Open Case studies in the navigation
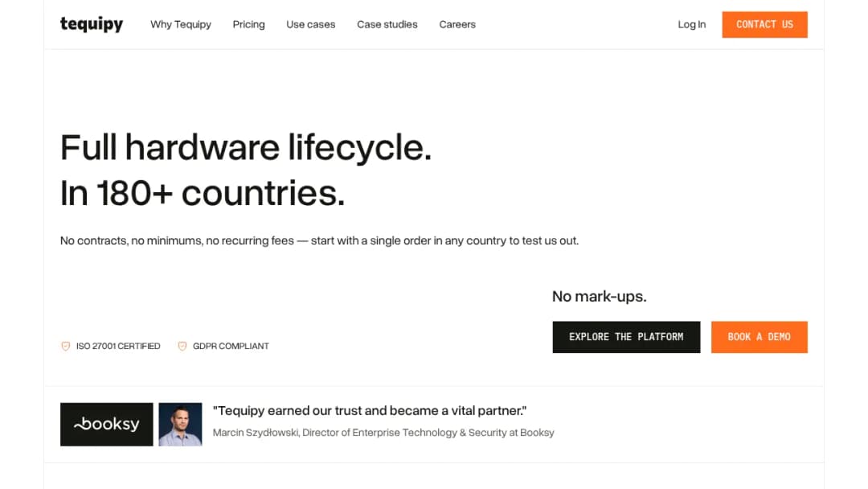This screenshot has height=489, width=868. 387,24
